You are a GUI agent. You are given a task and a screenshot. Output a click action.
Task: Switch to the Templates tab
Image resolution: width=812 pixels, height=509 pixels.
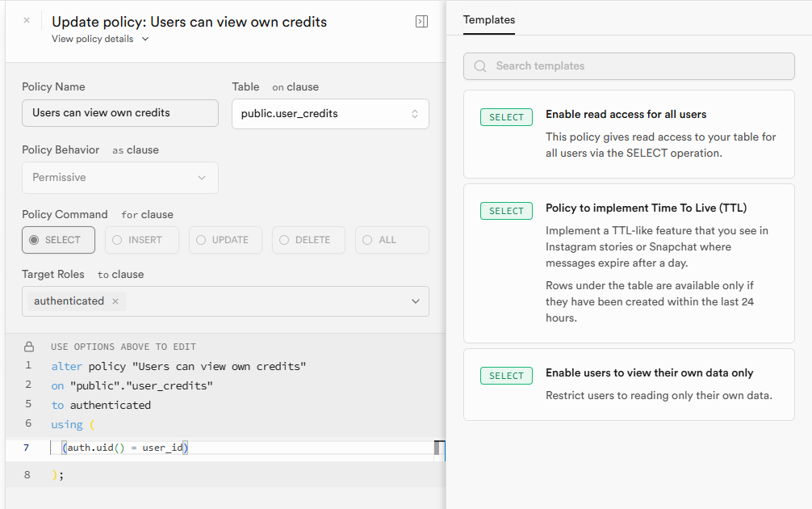click(488, 19)
